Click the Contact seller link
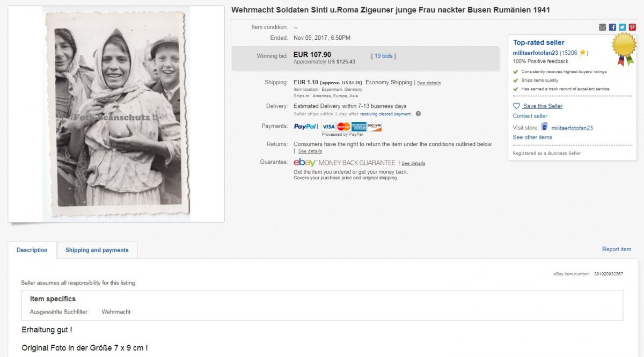 [x=530, y=116]
